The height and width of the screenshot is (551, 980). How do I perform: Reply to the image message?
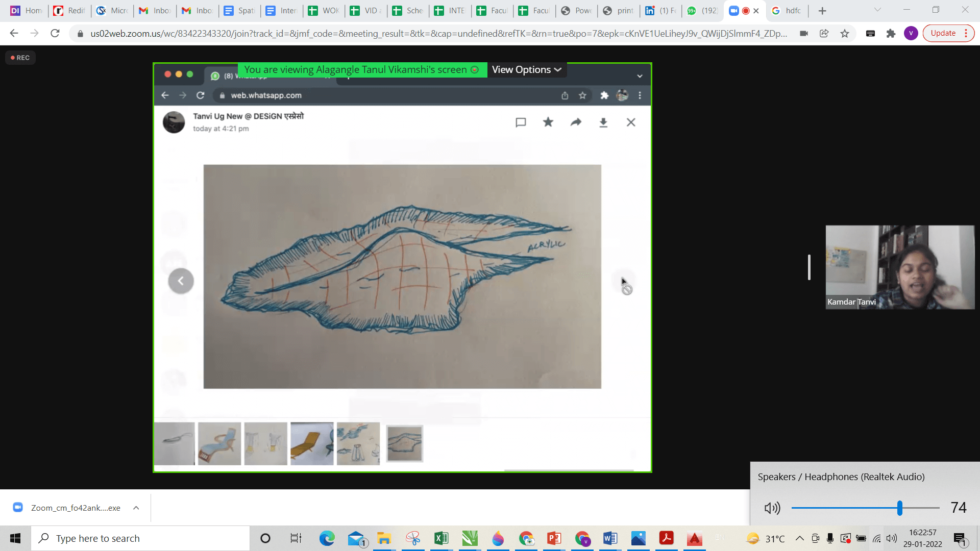(520, 122)
